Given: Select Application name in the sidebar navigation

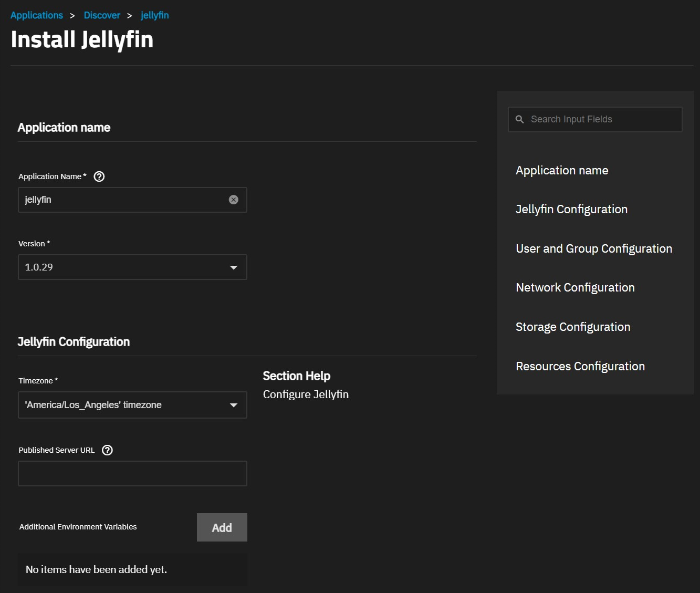Looking at the screenshot, I should point(562,170).
